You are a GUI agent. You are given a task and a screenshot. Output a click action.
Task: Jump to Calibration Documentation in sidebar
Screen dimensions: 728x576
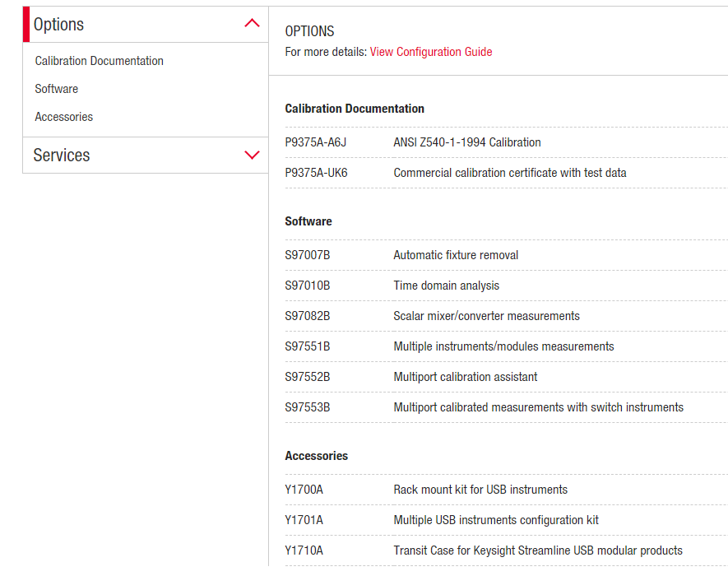tap(99, 61)
